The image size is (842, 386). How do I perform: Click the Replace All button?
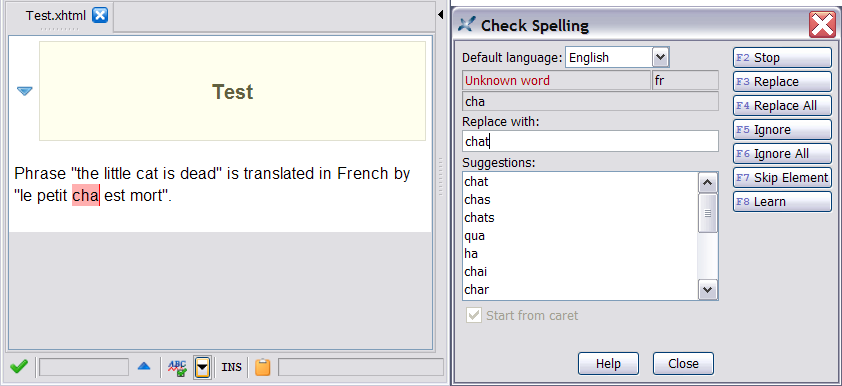(x=782, y=106)
